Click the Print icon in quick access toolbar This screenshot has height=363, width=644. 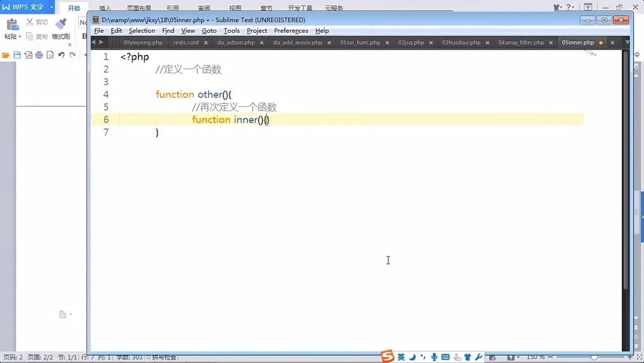point(39,54)
